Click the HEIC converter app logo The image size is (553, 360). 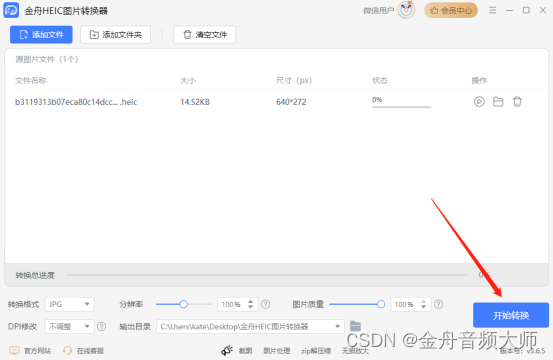pos(11,10)
